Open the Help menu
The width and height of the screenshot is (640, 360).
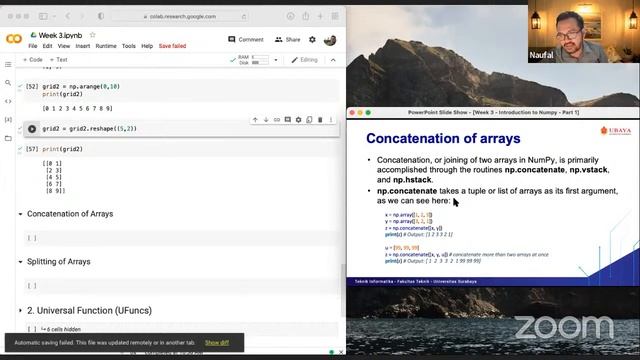(x=147, y=46)
